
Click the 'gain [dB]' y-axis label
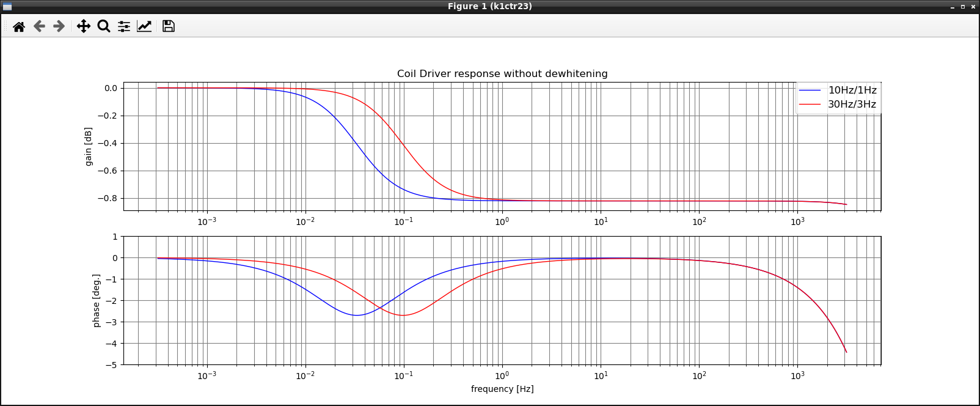pyautogui.click(x=89, y=147)
